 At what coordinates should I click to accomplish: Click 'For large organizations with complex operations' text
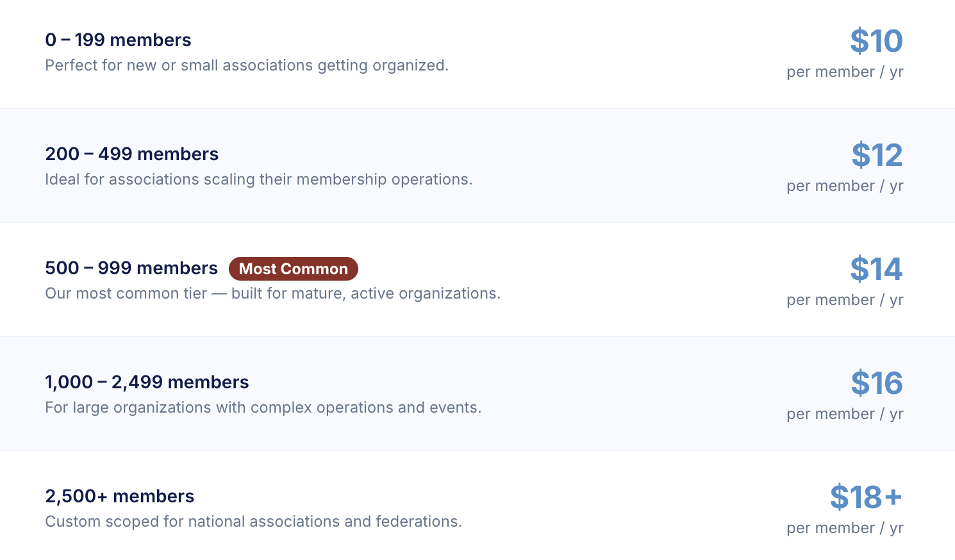click(263, 408)
